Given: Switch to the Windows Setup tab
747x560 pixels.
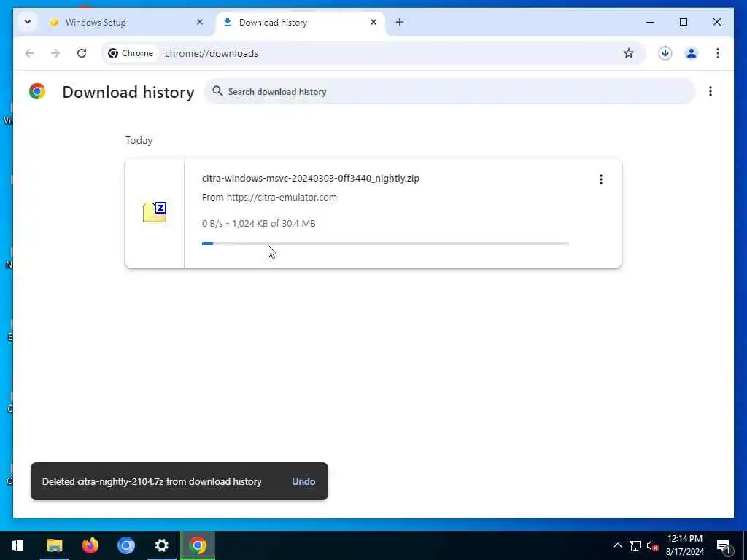Looking at the screenshot, I should click(125, 23).
